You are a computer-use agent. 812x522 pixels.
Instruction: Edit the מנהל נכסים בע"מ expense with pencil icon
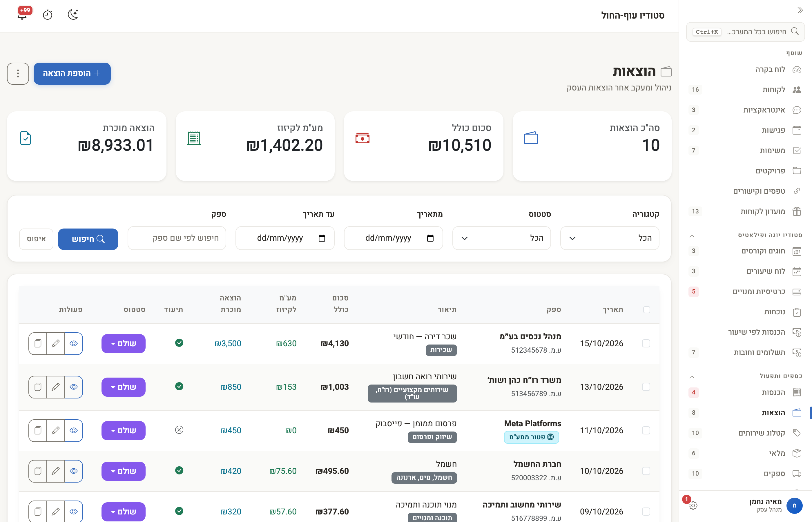[56, 343]
